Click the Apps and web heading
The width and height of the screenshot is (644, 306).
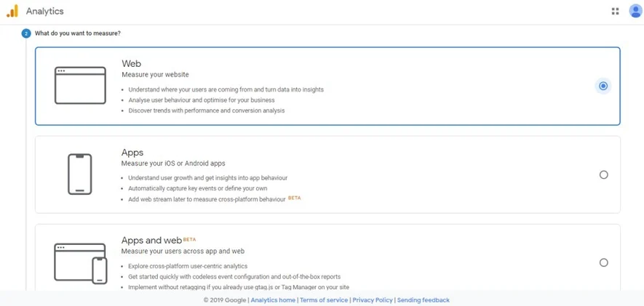click(151, 241)
